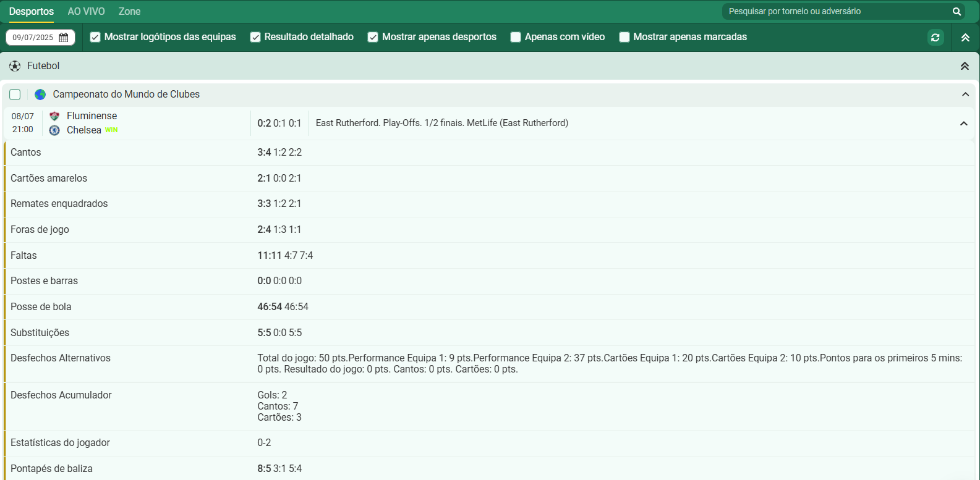Click the Chelsea team name
980x480 pixels.
coord(84,130)
